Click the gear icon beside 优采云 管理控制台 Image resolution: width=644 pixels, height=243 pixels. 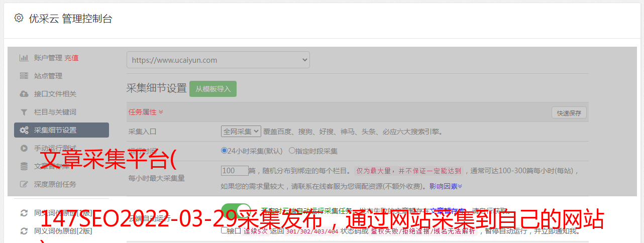point(19,18)
